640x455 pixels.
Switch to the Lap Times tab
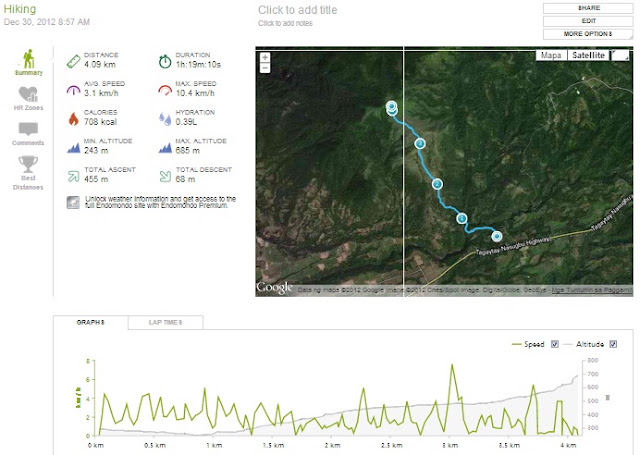[165, 322]
